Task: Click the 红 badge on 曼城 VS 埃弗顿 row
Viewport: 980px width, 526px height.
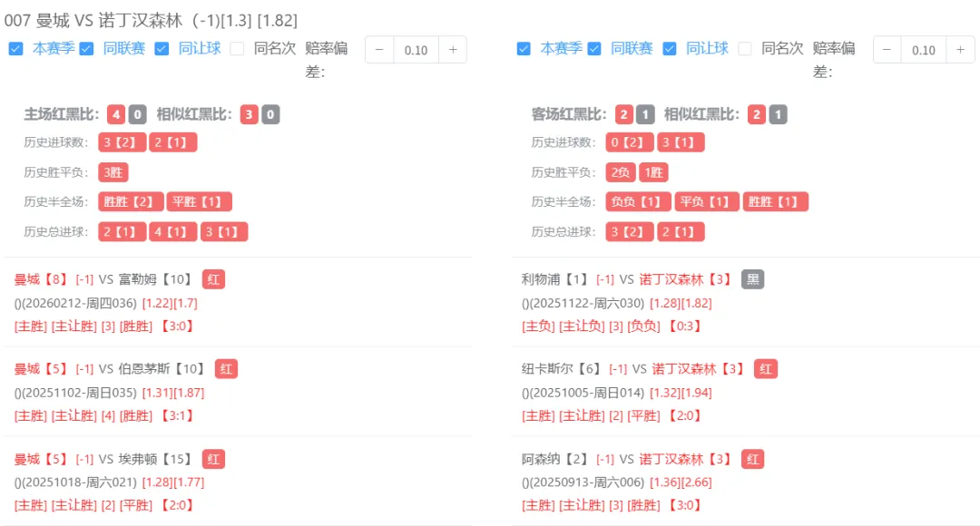Action: pyautogui.click(x=214, y=459)
